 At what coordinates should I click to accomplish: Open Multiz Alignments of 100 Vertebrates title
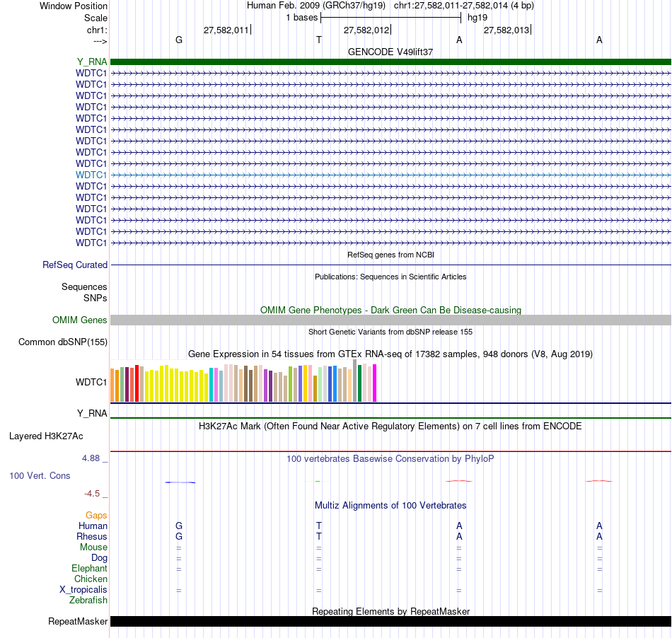coord(390,505)
